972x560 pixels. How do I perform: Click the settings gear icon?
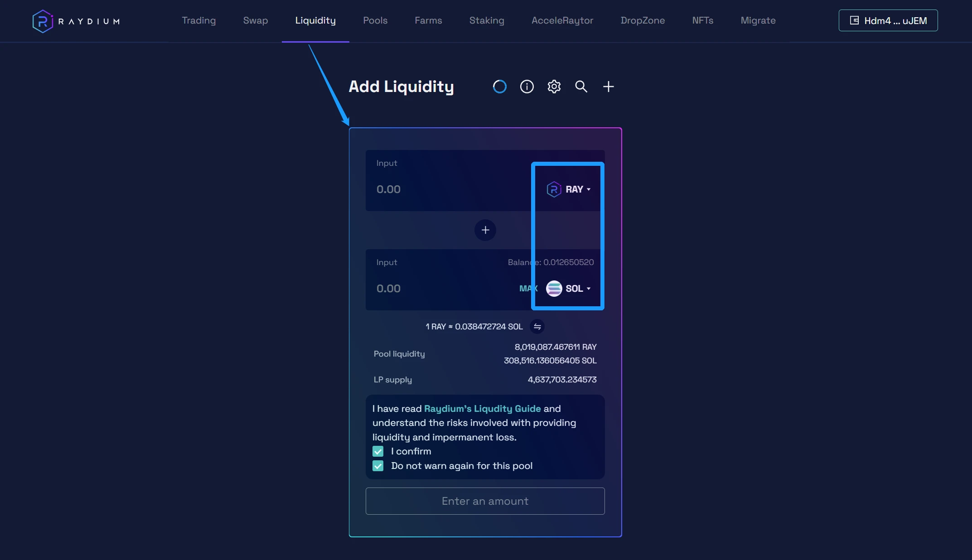click(554, 86)
